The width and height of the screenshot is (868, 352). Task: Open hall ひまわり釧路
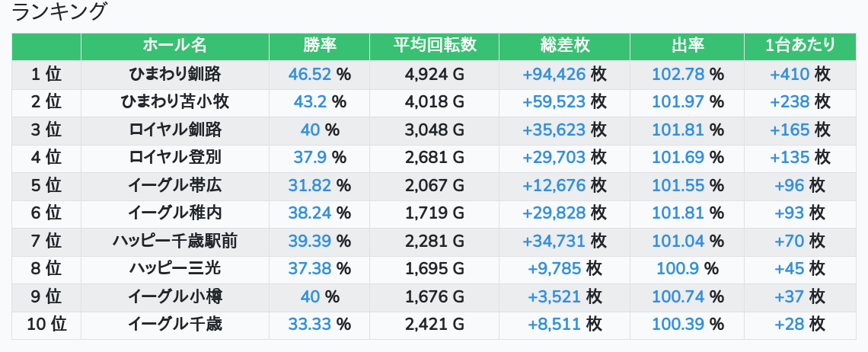[175, 74]
